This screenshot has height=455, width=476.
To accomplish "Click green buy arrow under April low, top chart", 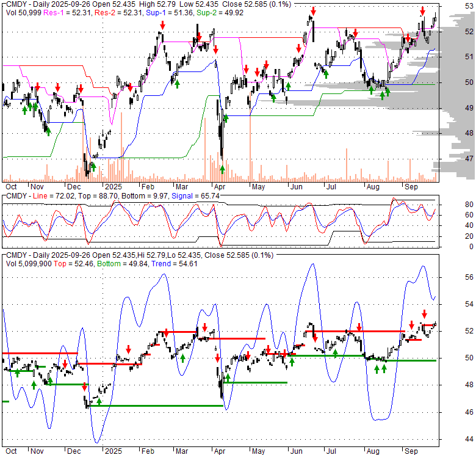I will (x=222, y=170).
